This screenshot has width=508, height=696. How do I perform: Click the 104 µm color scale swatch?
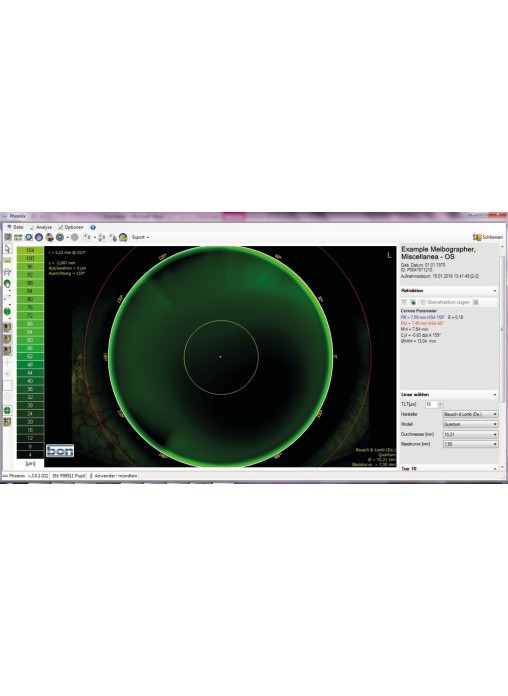point(30,250)
